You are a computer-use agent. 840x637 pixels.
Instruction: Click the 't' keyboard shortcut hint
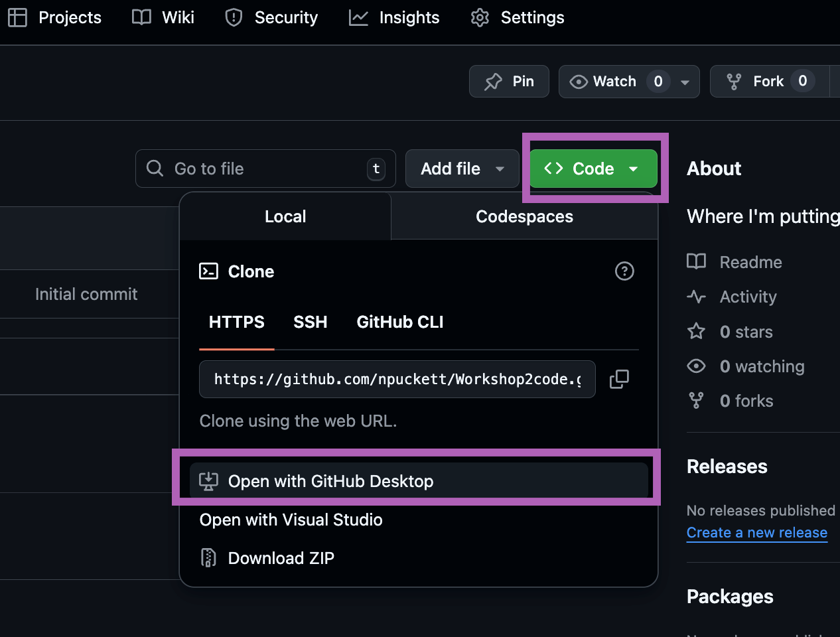click(376, 169)
